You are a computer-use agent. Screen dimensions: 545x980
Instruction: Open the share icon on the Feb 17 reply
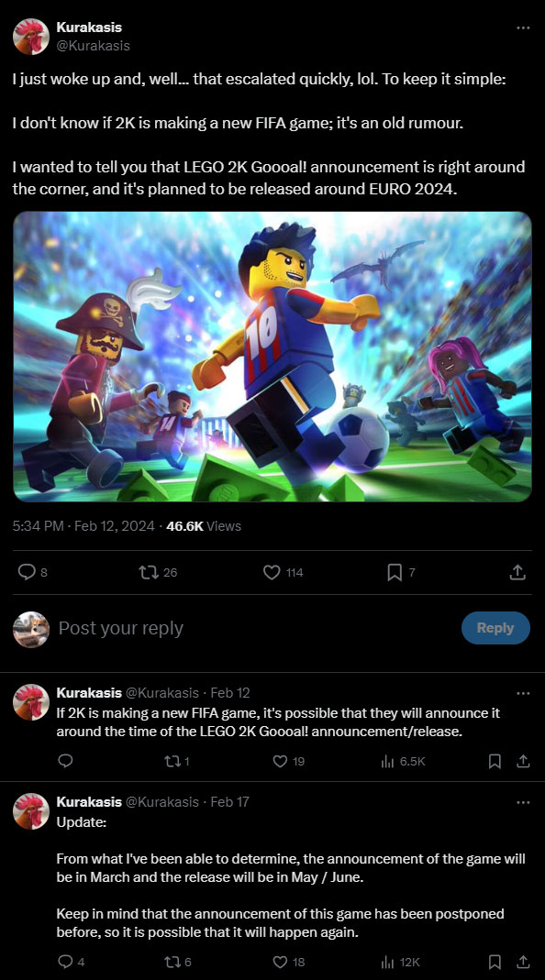tap(523, 963)
